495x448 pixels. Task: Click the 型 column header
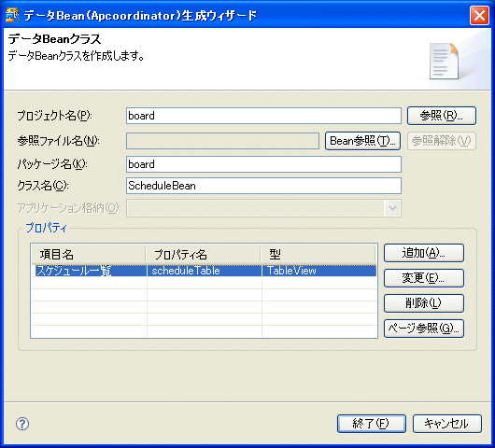318,254
